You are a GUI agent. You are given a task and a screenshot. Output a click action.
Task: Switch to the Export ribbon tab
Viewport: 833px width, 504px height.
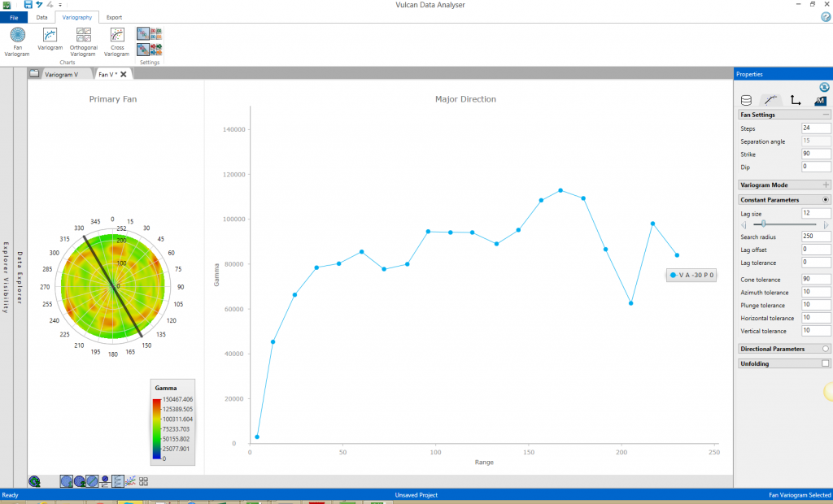pos(115,16)
